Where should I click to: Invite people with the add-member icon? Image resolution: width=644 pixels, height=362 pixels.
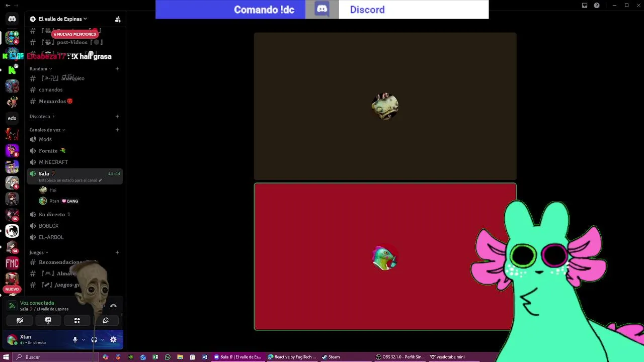118,19
